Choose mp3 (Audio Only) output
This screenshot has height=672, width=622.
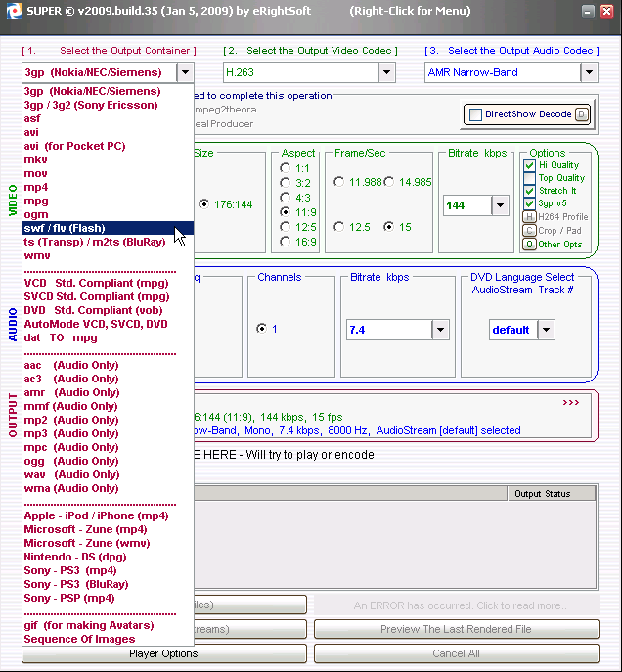click(108, 433)
